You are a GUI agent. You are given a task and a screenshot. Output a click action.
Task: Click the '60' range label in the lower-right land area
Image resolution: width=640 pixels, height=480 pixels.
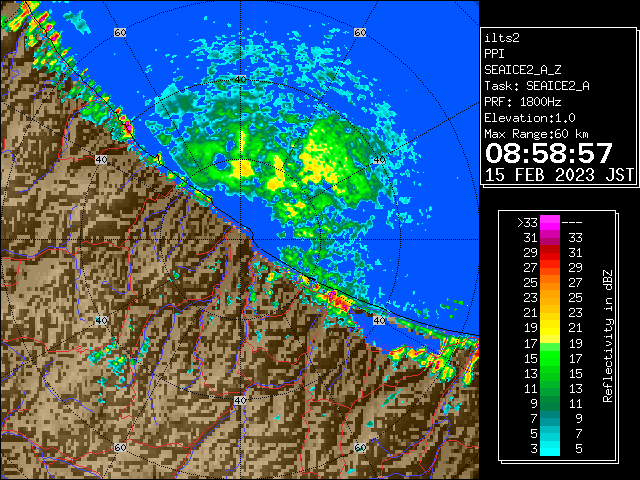(x=360, y=447)
